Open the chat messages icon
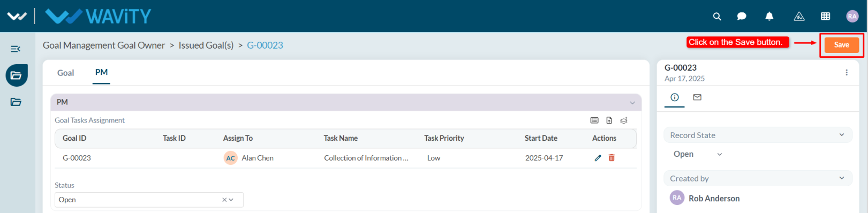This screenshot has width=868, height=213. 742,17
